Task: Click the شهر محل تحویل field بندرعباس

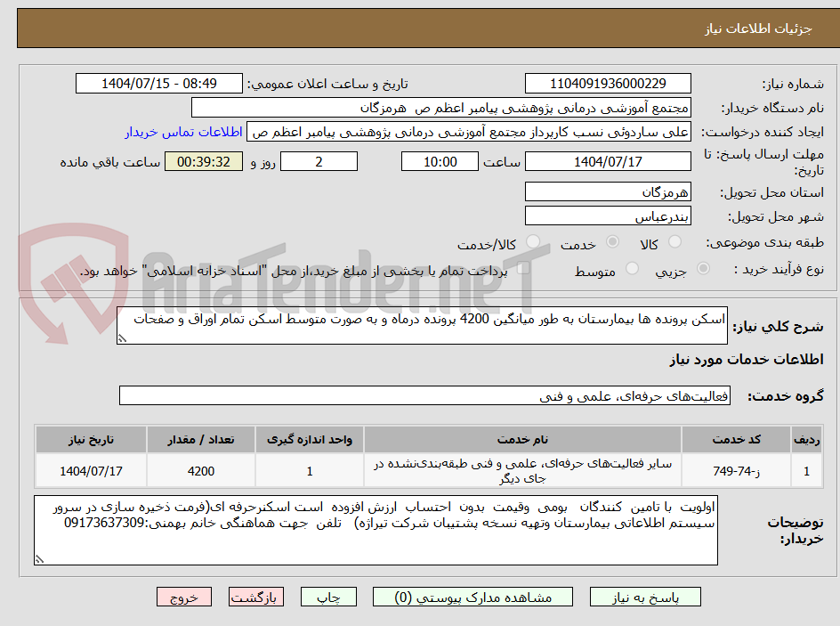Action: pyautogui.click(x=608, y=215)
